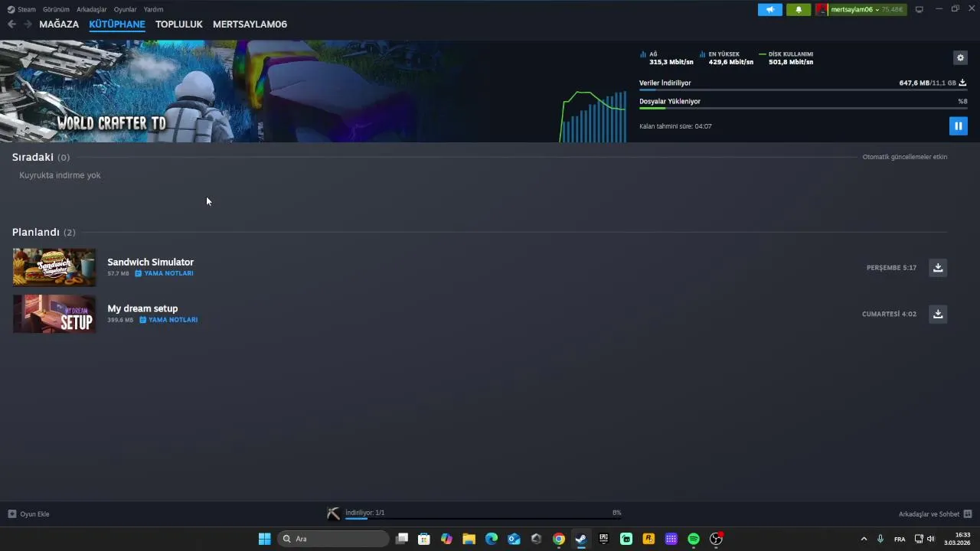Open Microsoft Edge from the taskbar

coord(492,539)
